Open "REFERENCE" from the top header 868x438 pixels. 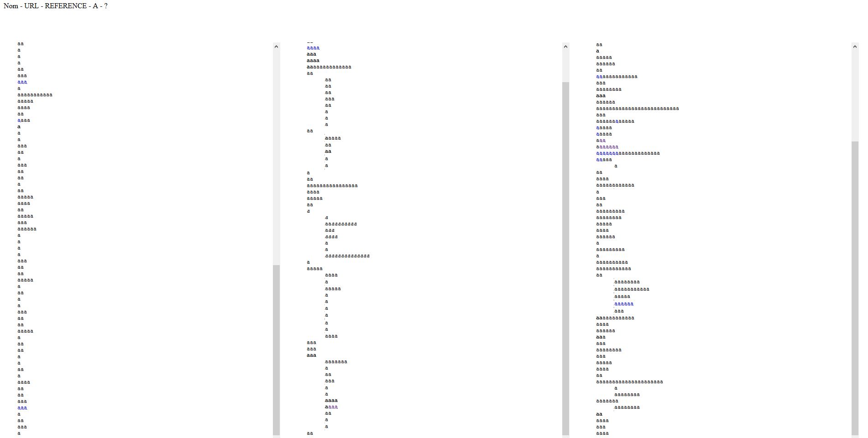66,6
